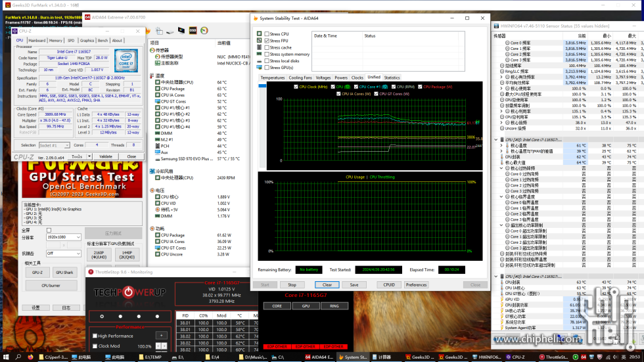Enable Stress system memory checkbox
Viewport: 644px width, 362px height.
coord(267,54)
